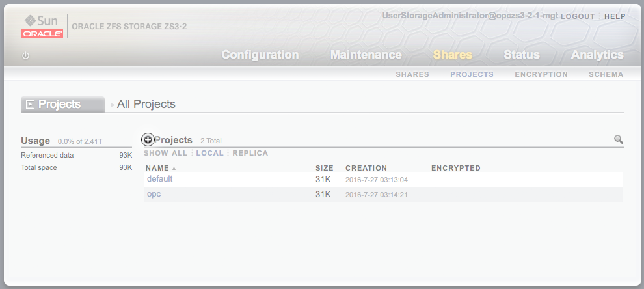Open the default project
The height and width of the screenshot is (289, 644).
pyautogui.click(x=160, y=179)
